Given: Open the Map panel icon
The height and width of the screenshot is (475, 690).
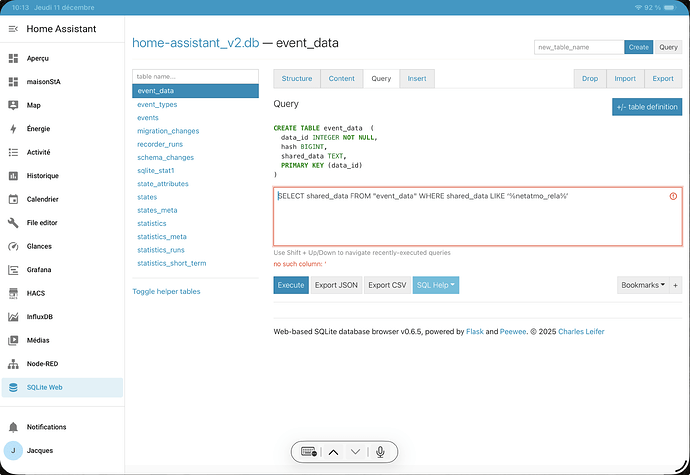Looking at the screenshot, I should point(13,105).
